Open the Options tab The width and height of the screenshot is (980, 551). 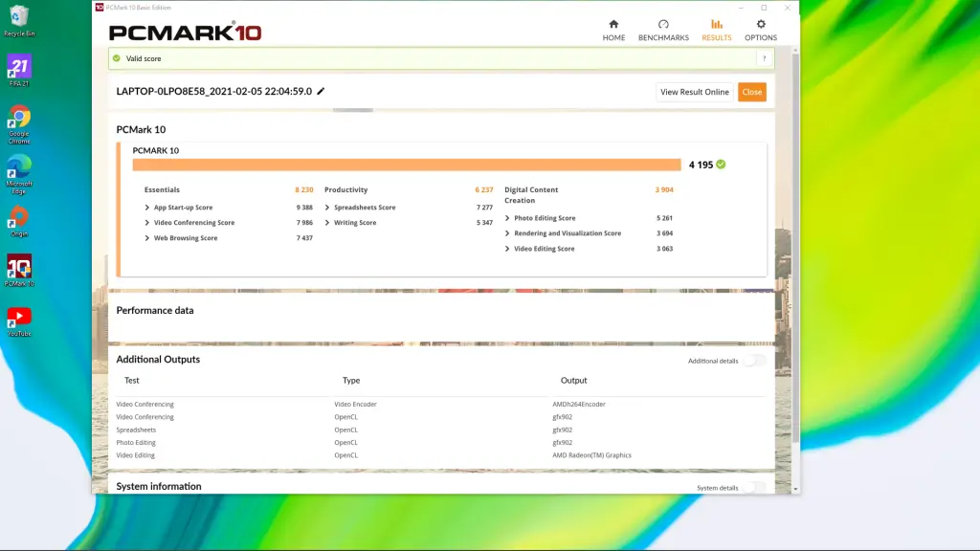761,30
